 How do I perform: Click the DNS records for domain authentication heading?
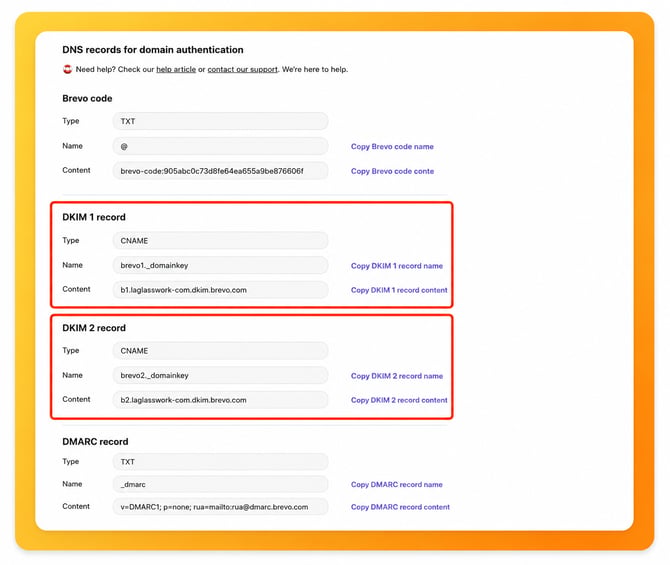(x=153, y=50)
